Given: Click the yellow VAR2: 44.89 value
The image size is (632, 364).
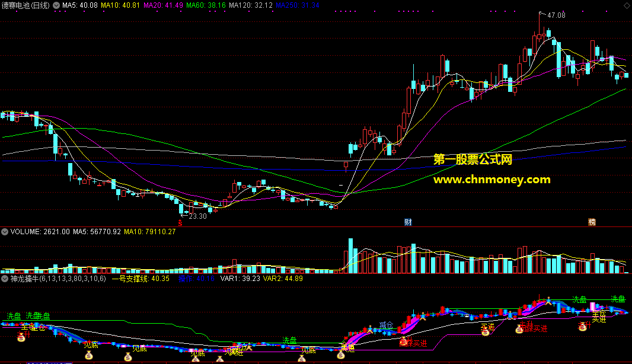Looking at the screenshot, I should pyautogui.click(x=283, y=279).
